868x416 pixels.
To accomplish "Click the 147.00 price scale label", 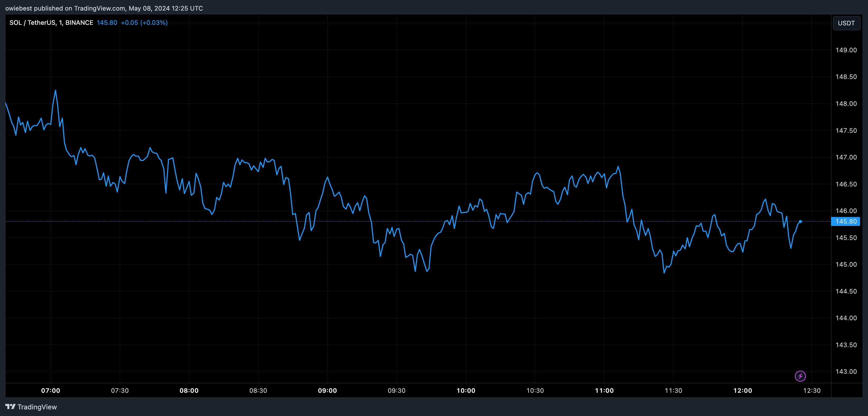I will click(846, 157).
